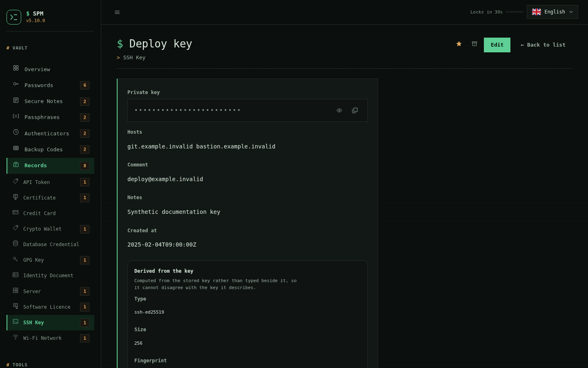
Task: Click the green Edit button
Action: click(497, 45)
